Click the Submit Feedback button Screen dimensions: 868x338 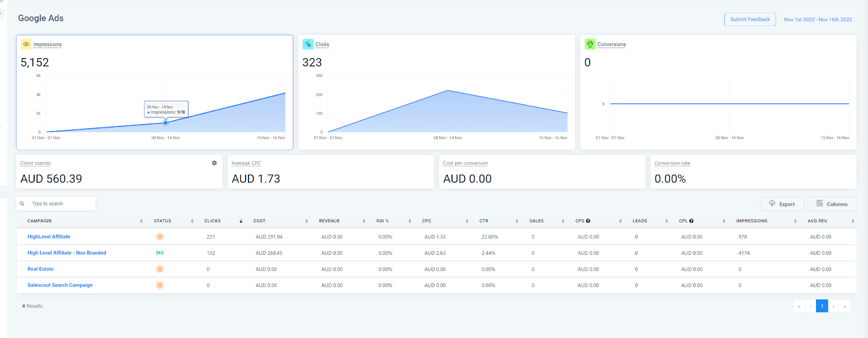tap(750, 20)
